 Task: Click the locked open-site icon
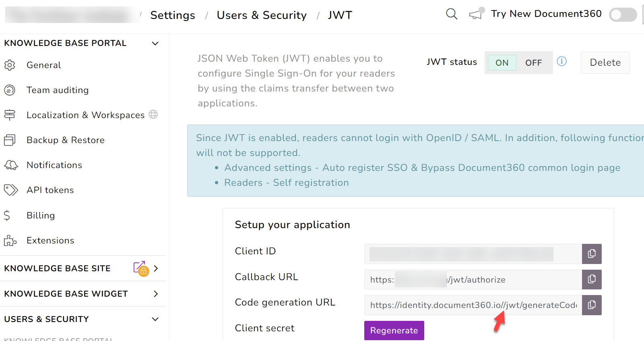pyautogui.click(x=141, y=268)
